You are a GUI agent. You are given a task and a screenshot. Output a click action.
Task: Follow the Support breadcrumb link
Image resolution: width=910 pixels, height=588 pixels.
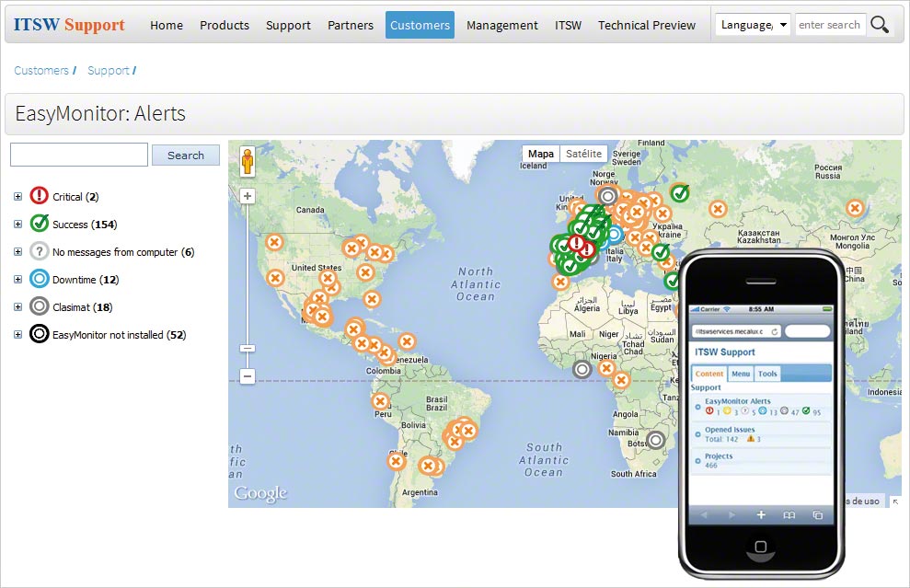pos(109,70)
